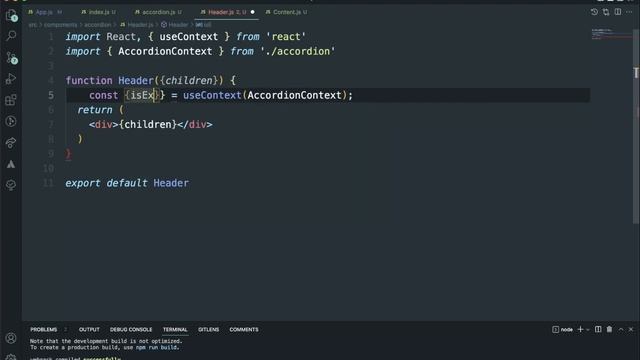Open the Explorer view in activity bar
The image size is (640, 360).
(11, 16)
